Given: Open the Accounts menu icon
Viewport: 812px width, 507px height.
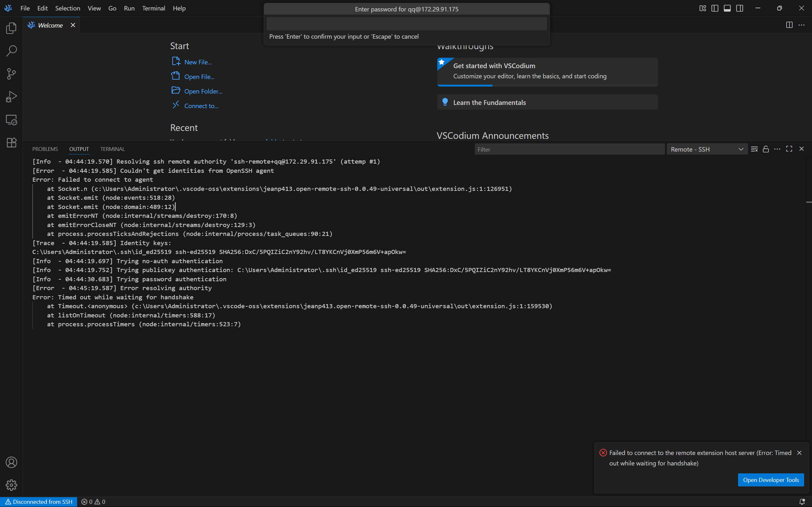Looking at the screenshot, I should [x=11, y=462].
